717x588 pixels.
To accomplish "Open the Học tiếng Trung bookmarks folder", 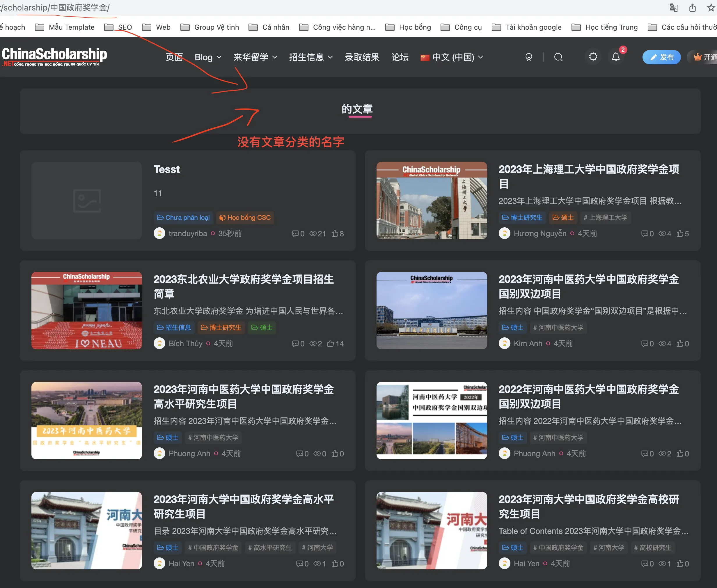I will pos(605,27).
